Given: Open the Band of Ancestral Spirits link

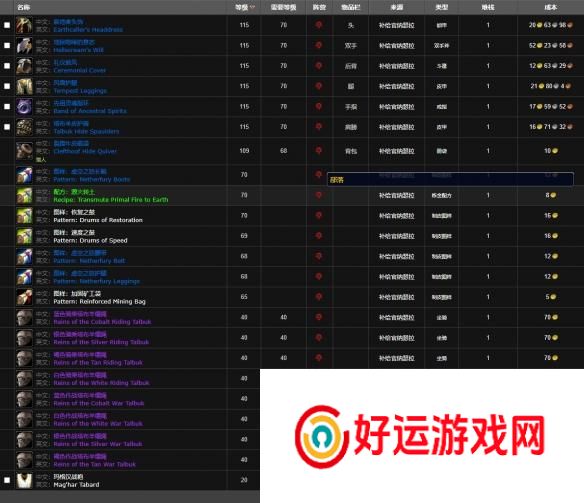Looking at the screenshot, I should 90,111.
